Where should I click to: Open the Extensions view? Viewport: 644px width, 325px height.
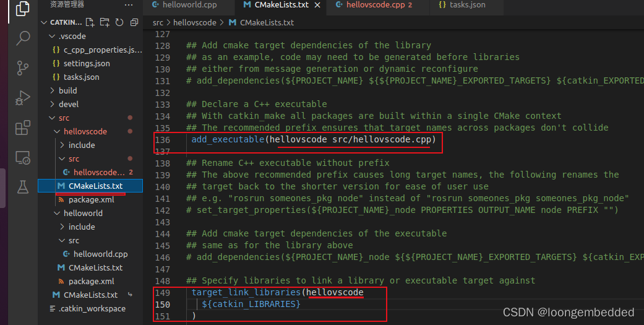click(x=23, y=128)
